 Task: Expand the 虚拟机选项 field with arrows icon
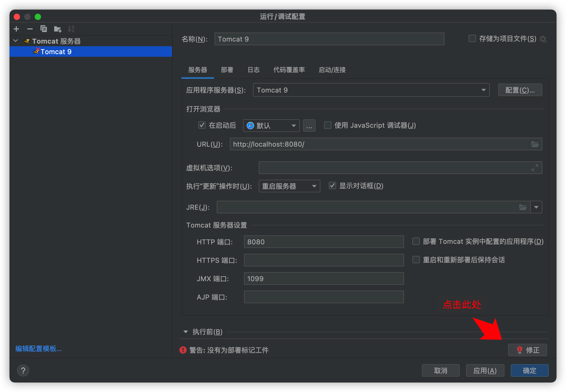click(535, 168)
